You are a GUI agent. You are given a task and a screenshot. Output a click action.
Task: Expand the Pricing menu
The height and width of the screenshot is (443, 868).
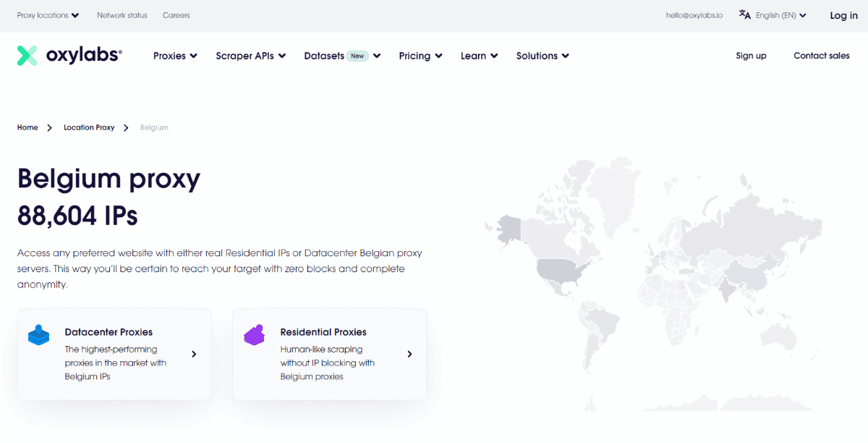pos(420,56)
